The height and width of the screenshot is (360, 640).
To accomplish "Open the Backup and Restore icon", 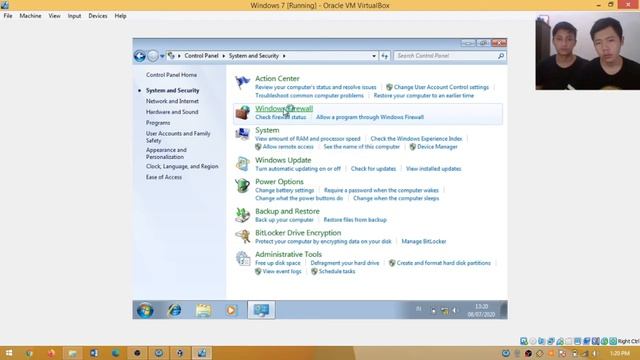I will [242, 215].
